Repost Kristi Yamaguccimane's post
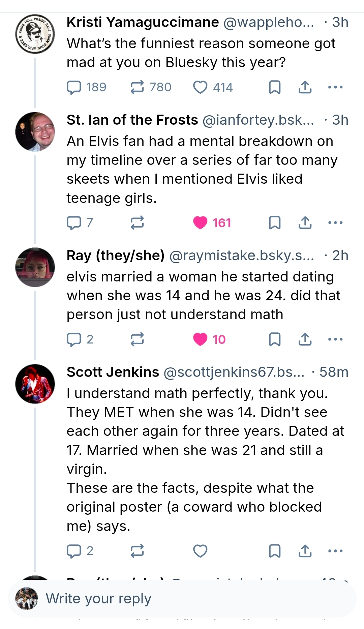 137,87
